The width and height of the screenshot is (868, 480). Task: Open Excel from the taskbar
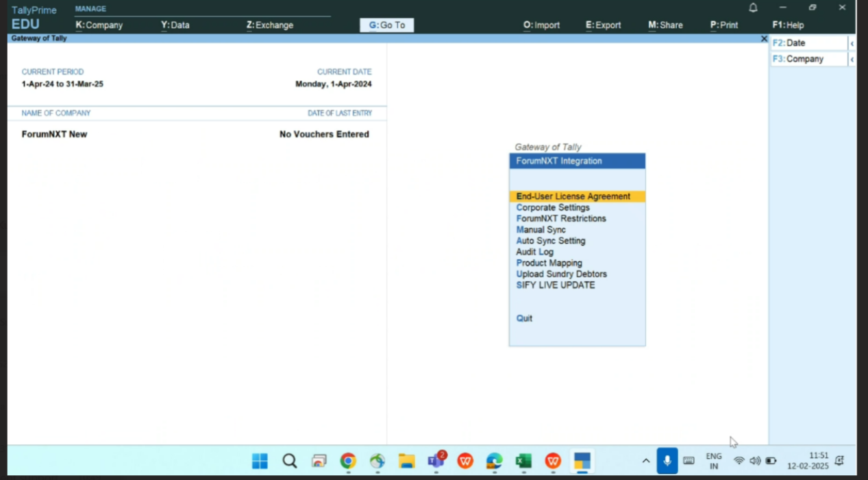click(523, 461)
